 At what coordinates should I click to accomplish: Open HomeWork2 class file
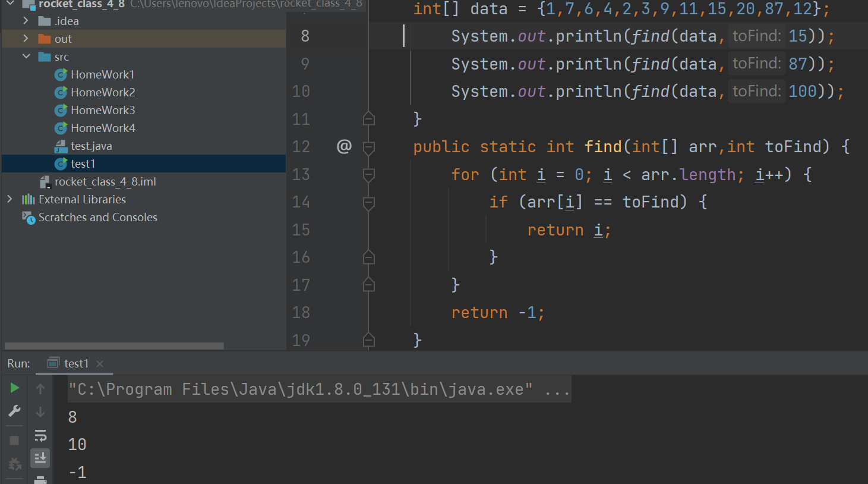(103, 92)
